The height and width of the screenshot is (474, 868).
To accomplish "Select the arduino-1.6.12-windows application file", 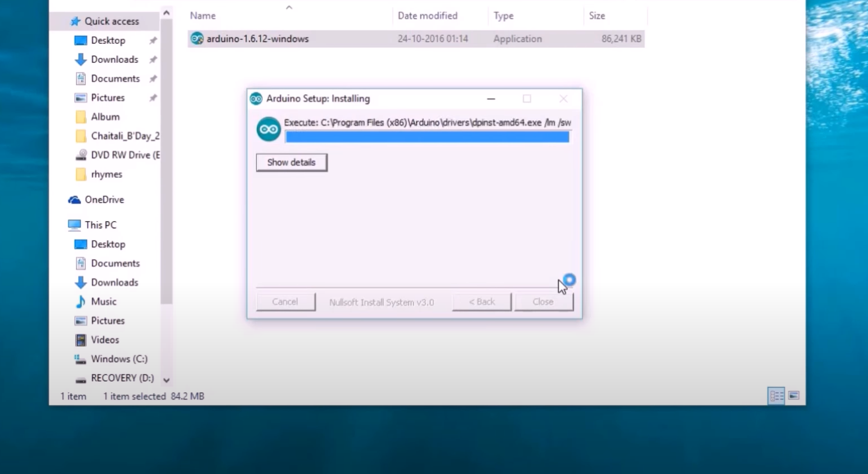I will click(x=257, y=39).
